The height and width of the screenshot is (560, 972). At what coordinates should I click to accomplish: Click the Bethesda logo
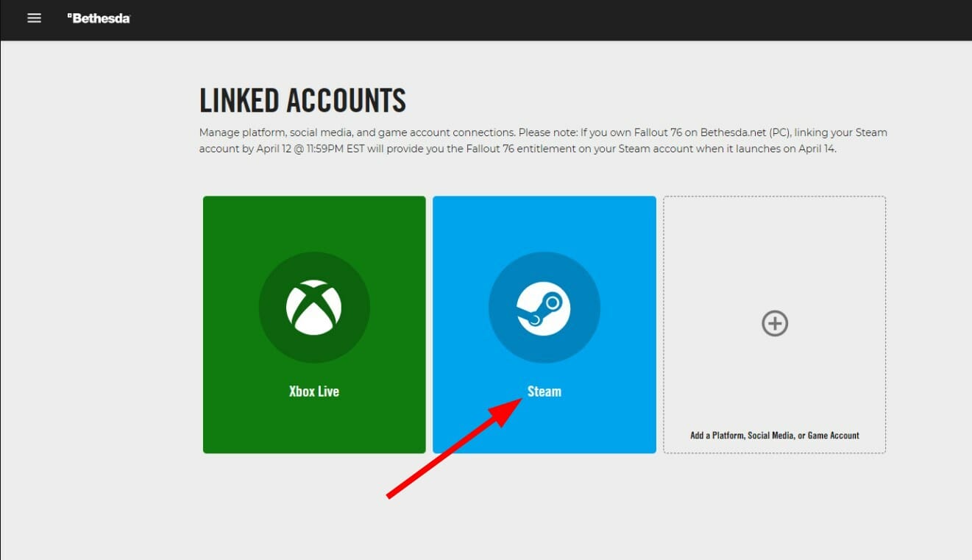coord(99,18)
